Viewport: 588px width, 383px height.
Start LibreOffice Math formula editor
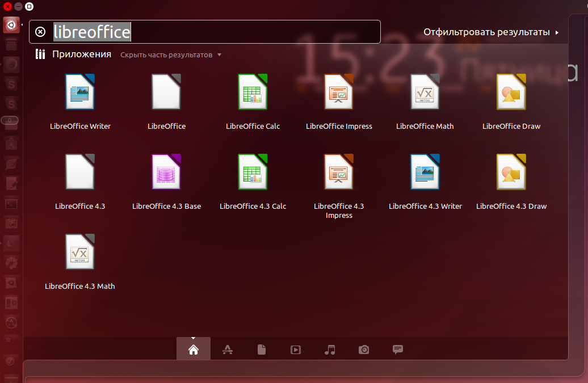point(425,92)
